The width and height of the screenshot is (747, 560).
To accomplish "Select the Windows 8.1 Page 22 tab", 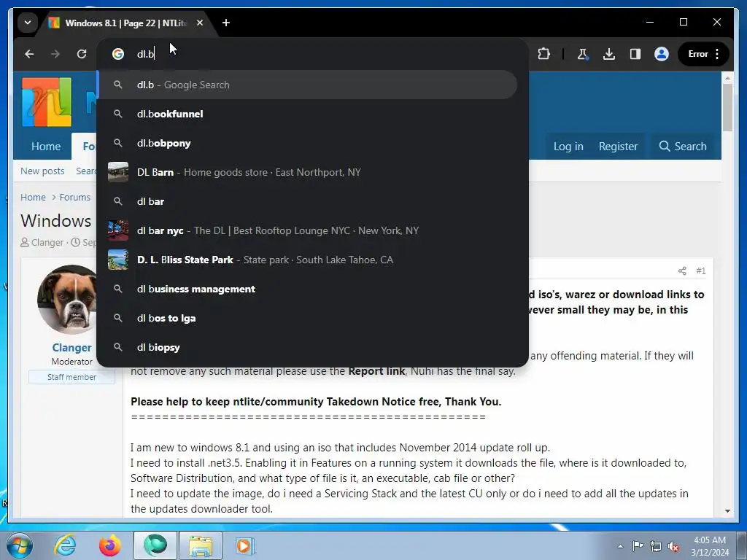I will click(125, 23).
